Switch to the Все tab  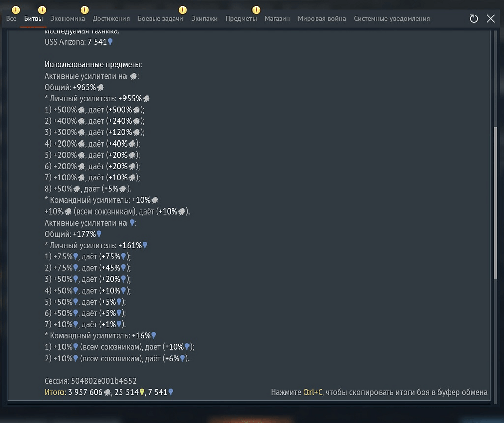[x=11, y=19]
